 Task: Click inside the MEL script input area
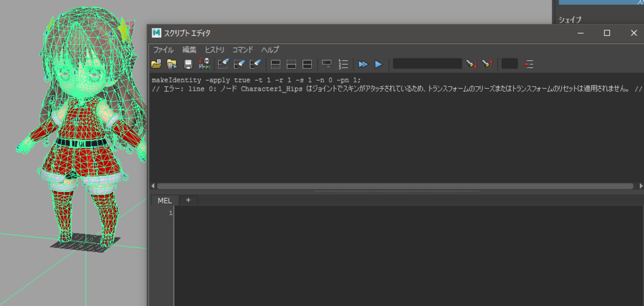(409, 255)
